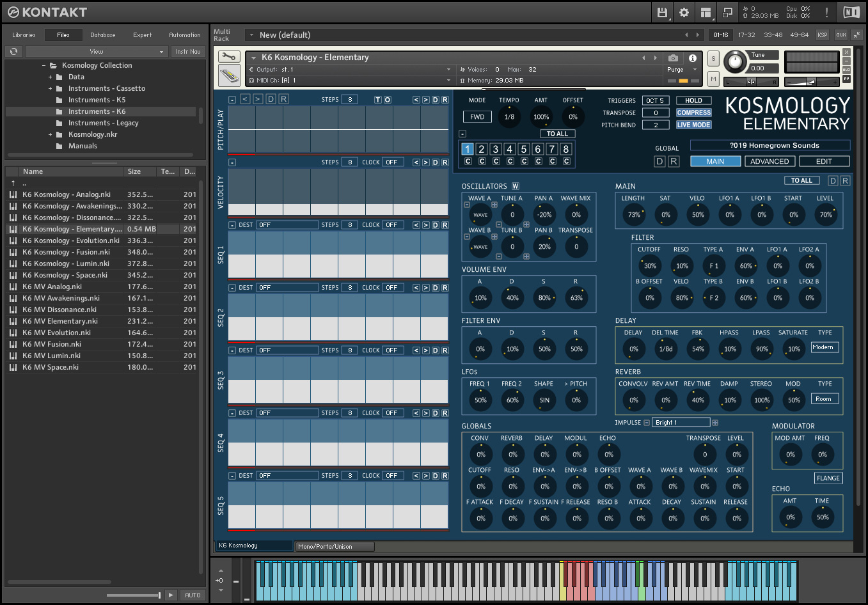Open the ADVANCED page tab
Image resolution: width=868 pixels, height=605 pixels.
coord(769,161)
